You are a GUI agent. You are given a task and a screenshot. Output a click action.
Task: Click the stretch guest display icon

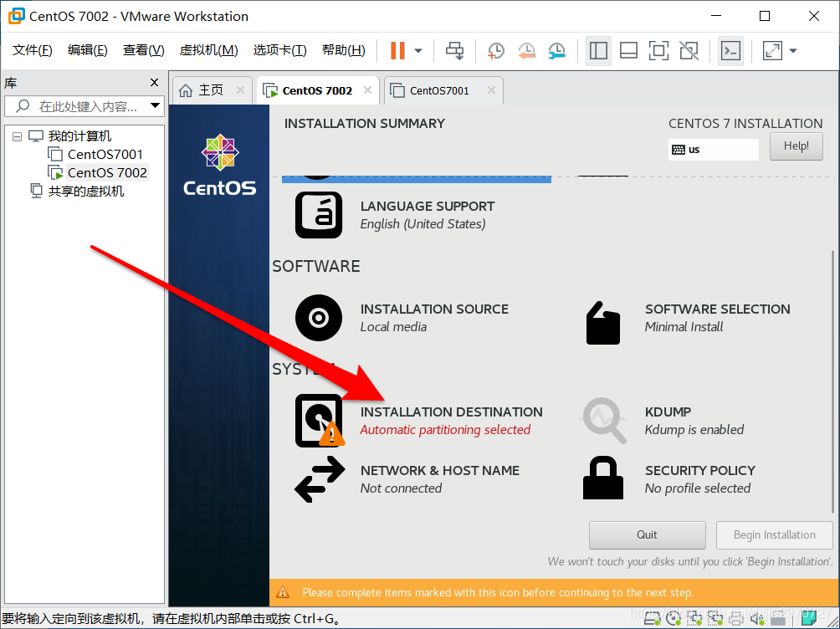[772, 51]
